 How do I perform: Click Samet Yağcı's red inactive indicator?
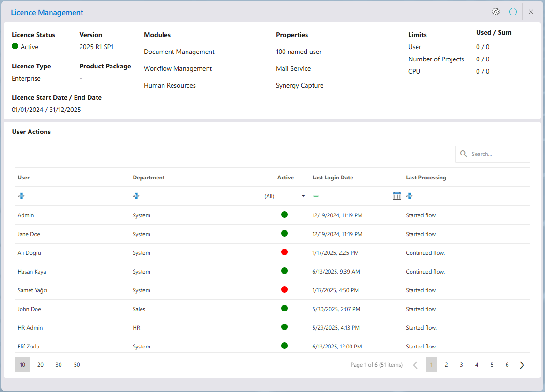coord(284,290)
